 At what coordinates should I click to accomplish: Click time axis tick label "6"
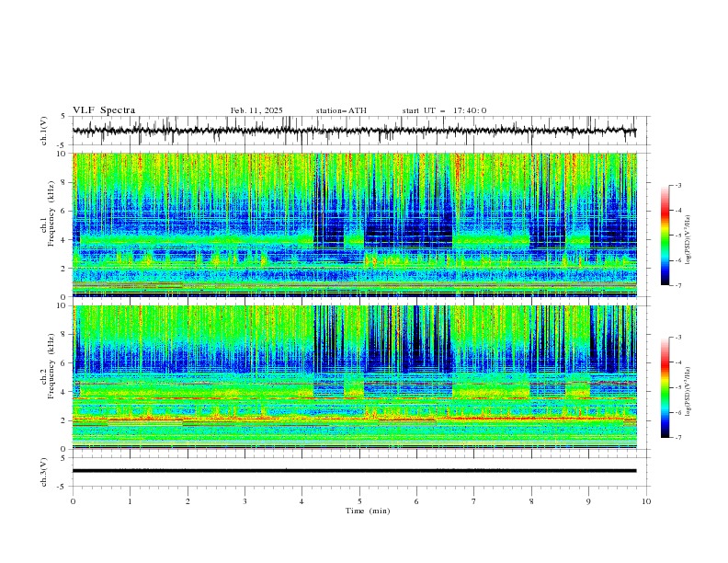coord(416,501)
